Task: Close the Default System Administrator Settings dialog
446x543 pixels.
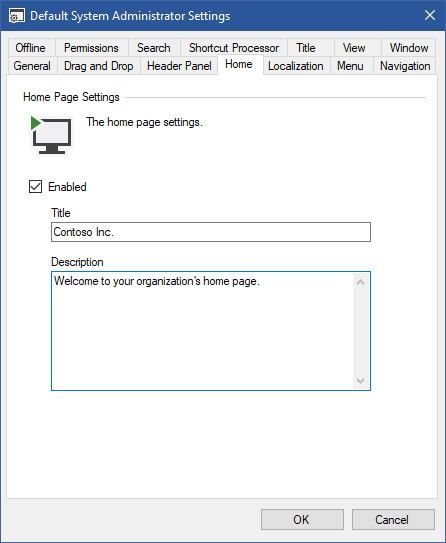Action: point(430,15)
